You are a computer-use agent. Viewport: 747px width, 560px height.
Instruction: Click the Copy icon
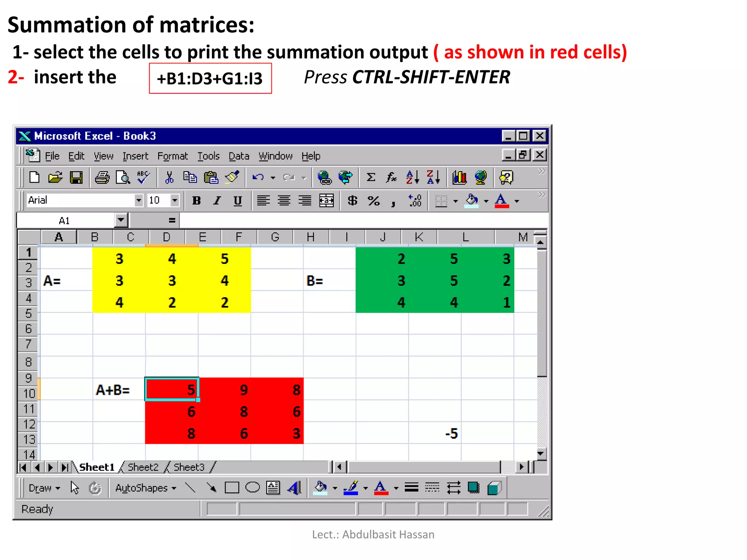pyautogui.click(x=190, y=178)
